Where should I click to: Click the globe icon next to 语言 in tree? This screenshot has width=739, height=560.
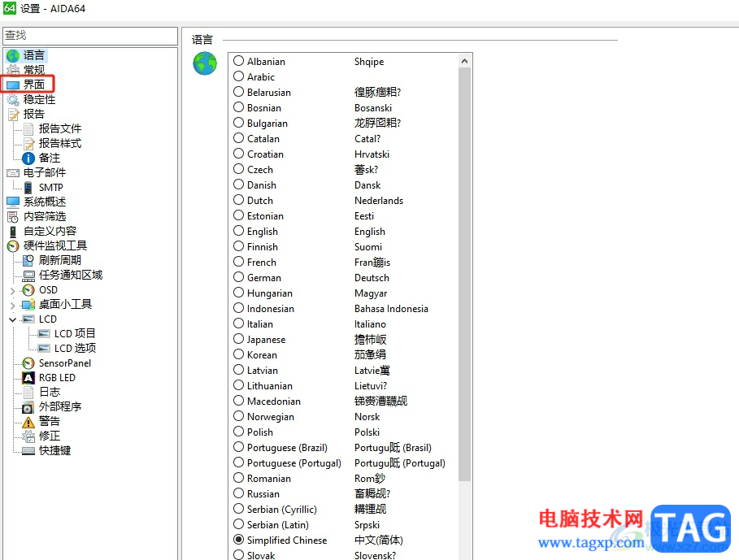tap(13, 55)
